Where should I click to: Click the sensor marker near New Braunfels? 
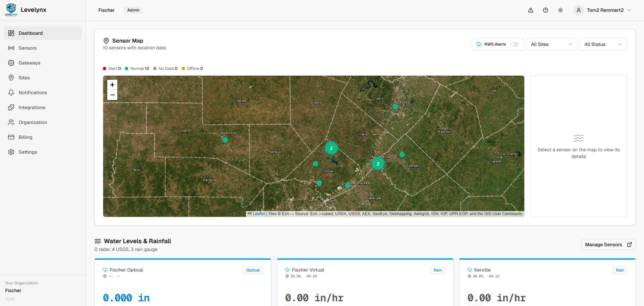pos(348,185)
